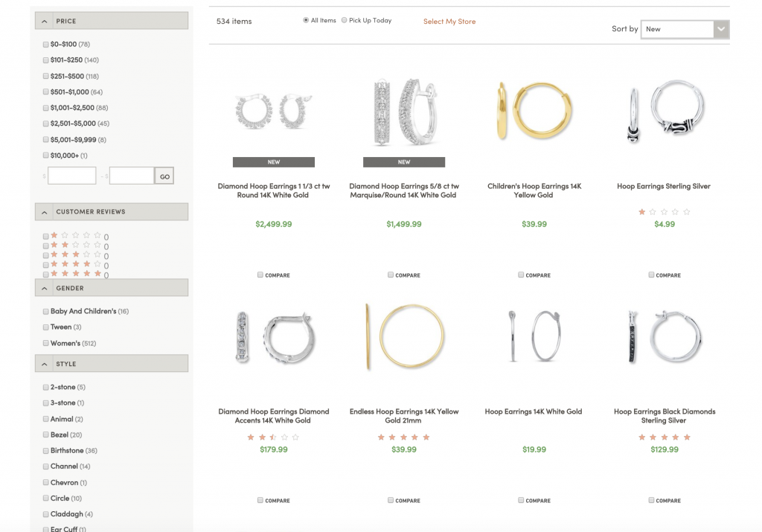Enable the Birthstone style filter

[45, 450]
